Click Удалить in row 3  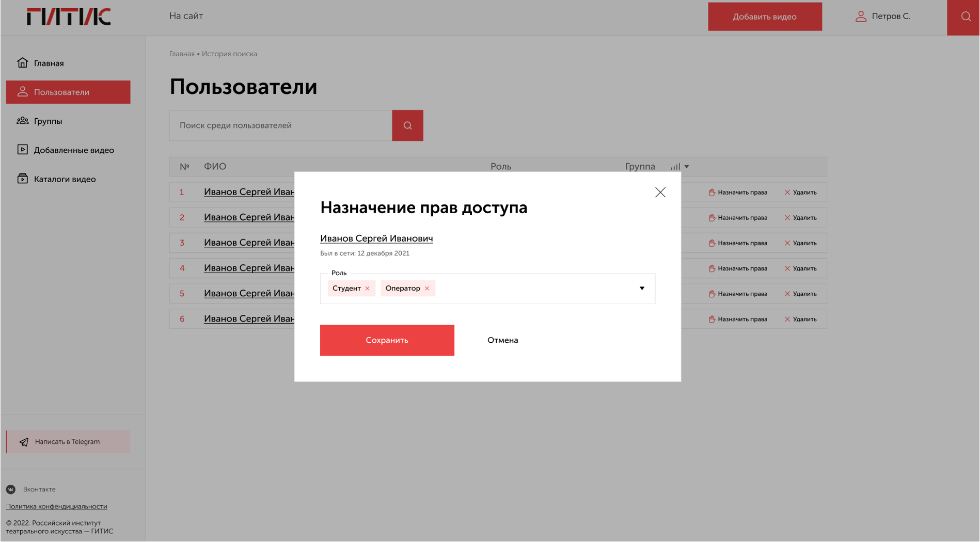(x=800, y=243)
